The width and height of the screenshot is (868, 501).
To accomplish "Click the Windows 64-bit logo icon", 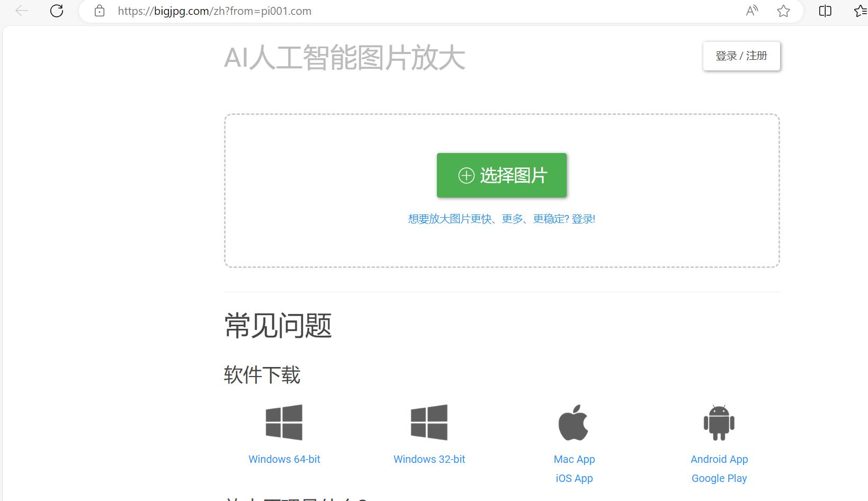I will [x=284, y=423].
